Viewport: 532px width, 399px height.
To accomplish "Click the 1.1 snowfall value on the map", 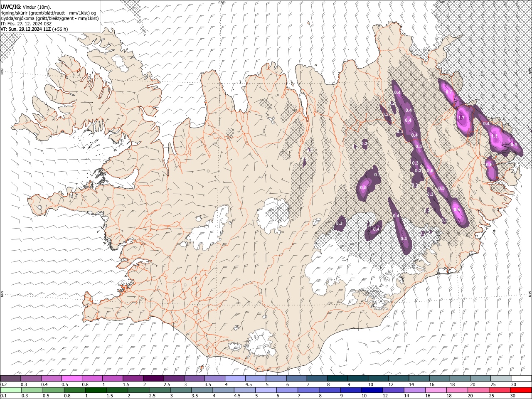I will point(495,136).
